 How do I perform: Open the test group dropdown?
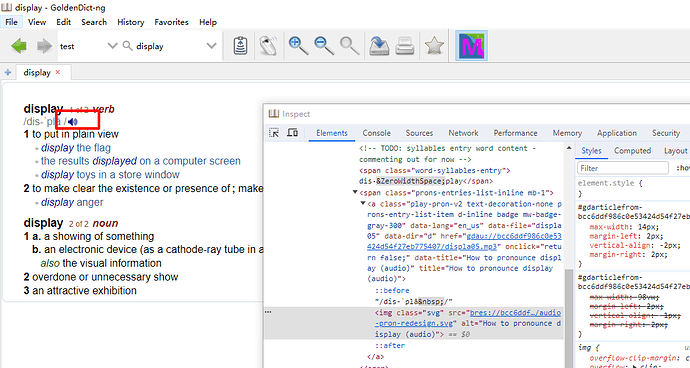coord(112,46)
